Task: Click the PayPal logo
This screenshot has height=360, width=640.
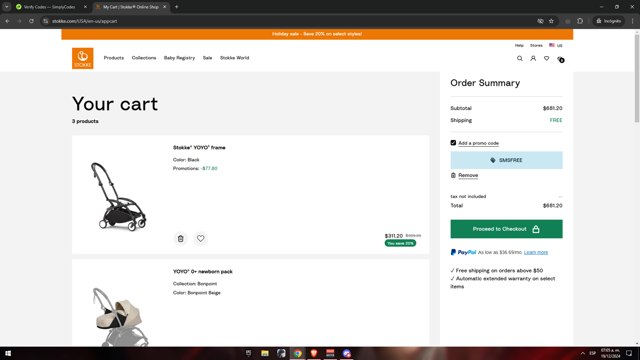Action: tap(463, 252)
